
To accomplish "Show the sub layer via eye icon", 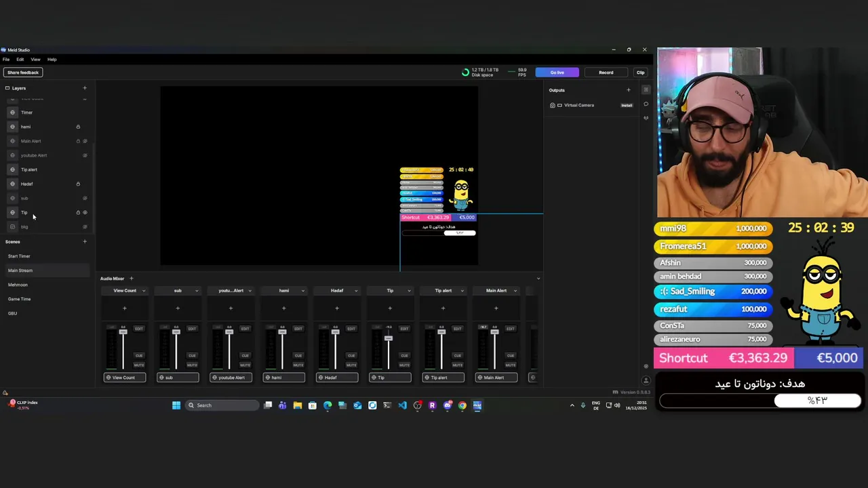I will (x=85, y=198).
